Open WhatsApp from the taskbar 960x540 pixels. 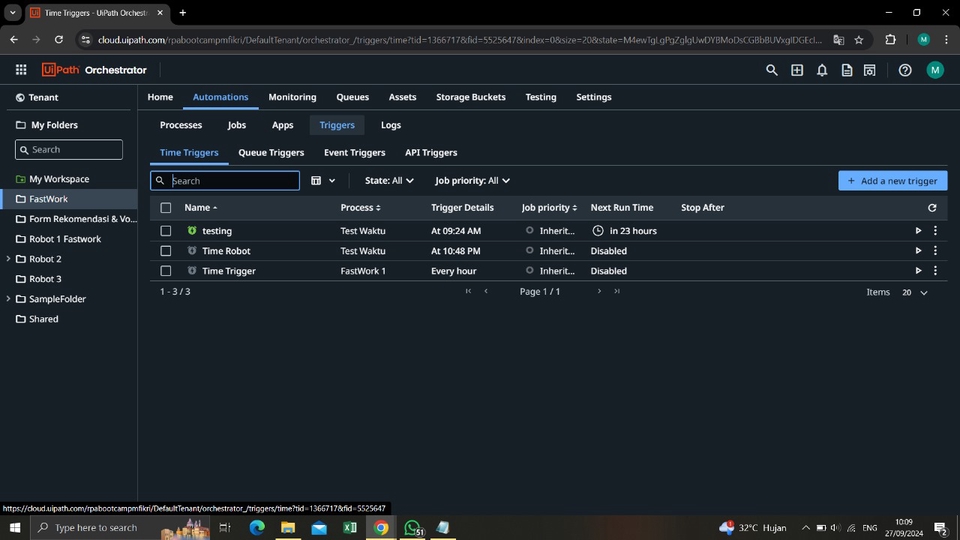[413, 527]
